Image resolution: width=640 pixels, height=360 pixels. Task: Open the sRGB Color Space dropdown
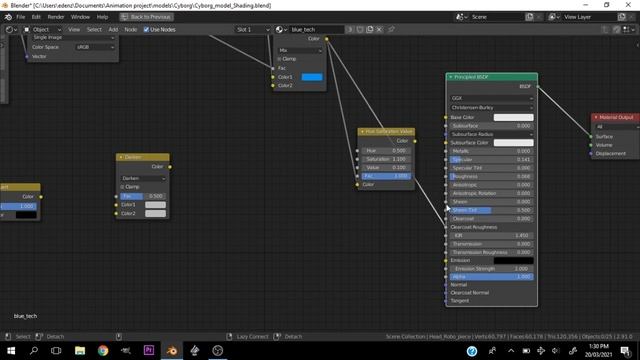95,47
